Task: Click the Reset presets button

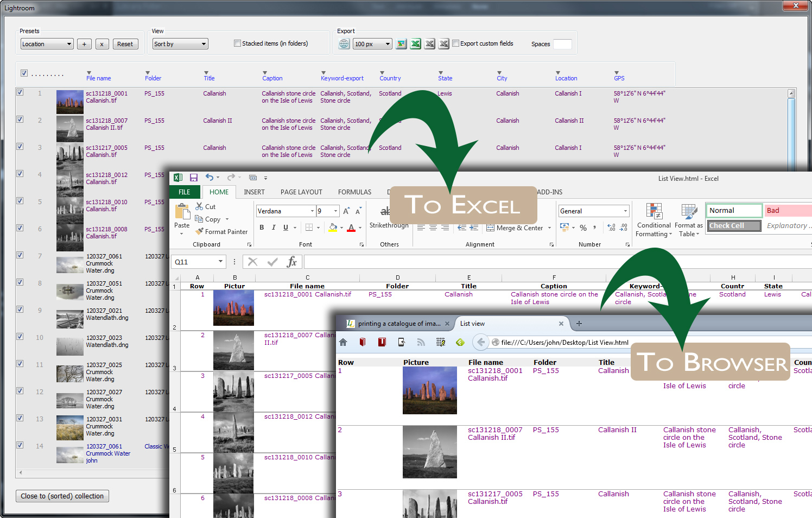Action: pos(125,44)
